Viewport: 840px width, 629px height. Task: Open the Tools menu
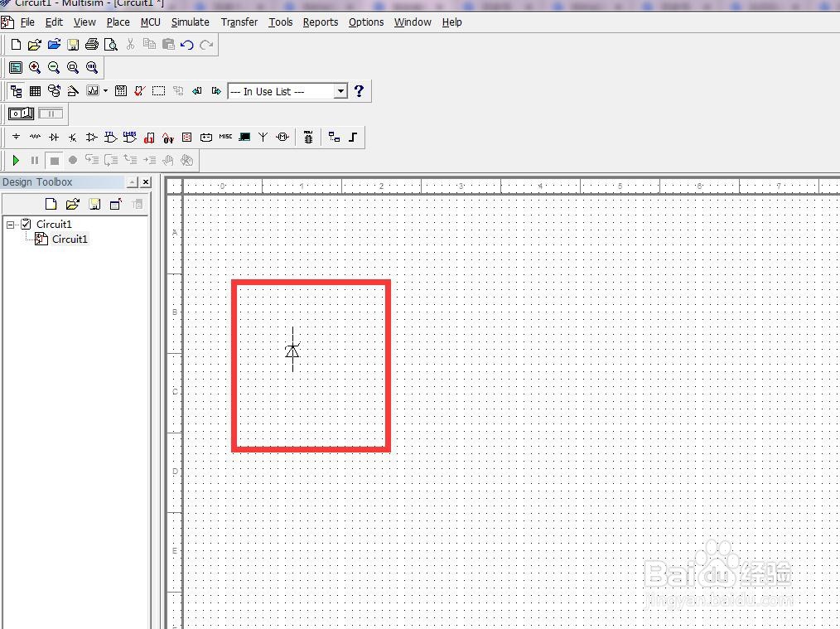point(281,22)
